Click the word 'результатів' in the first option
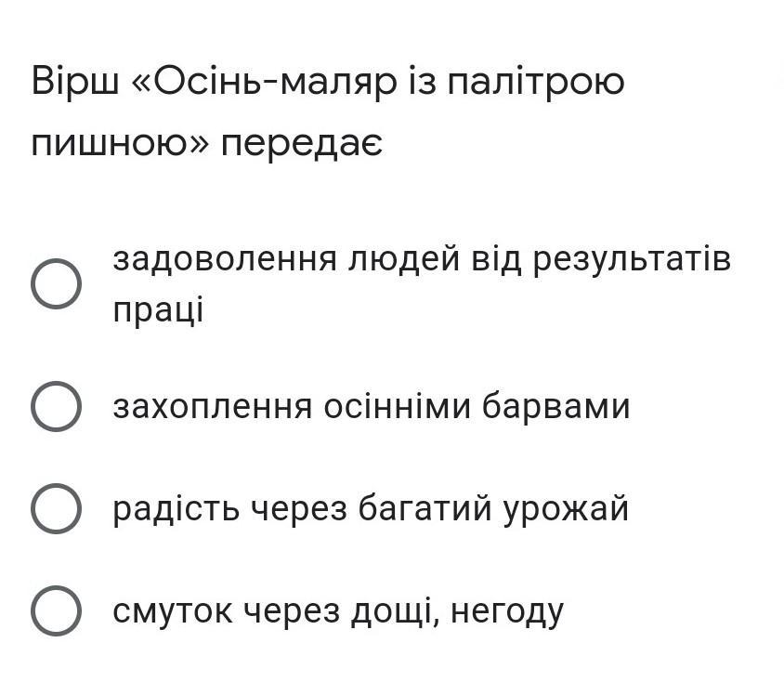The image size is (784, 682). 632,260
